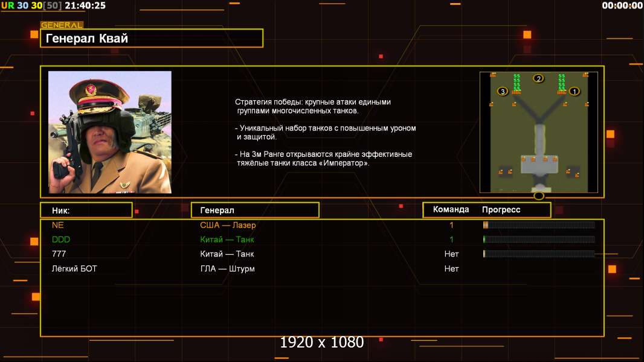644x362 pixels.
Task: Click the 'Уникальный набор танков' description line
Action: [x=325, y=132]
